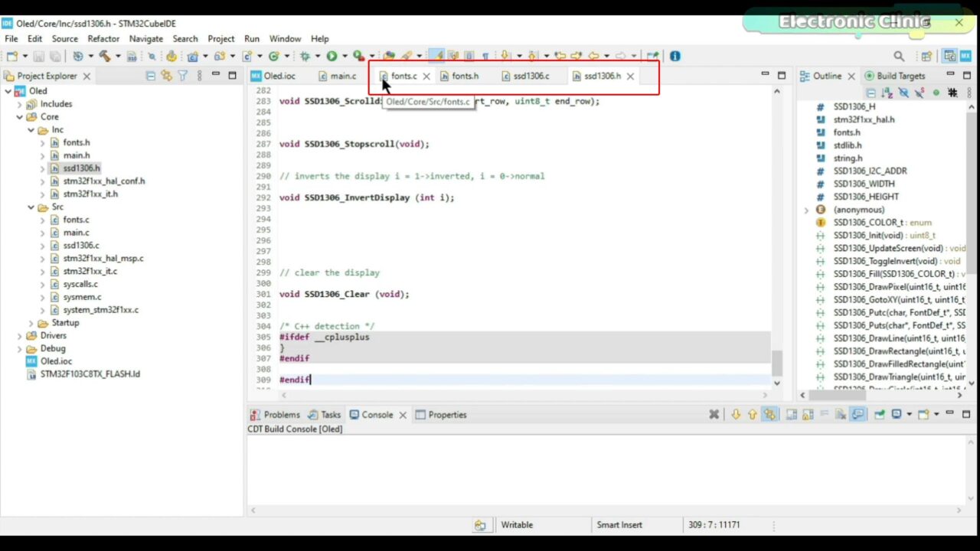Viewport: 980px width, 551px height.
Task: Open the Project menu
Action: (221, 38)
